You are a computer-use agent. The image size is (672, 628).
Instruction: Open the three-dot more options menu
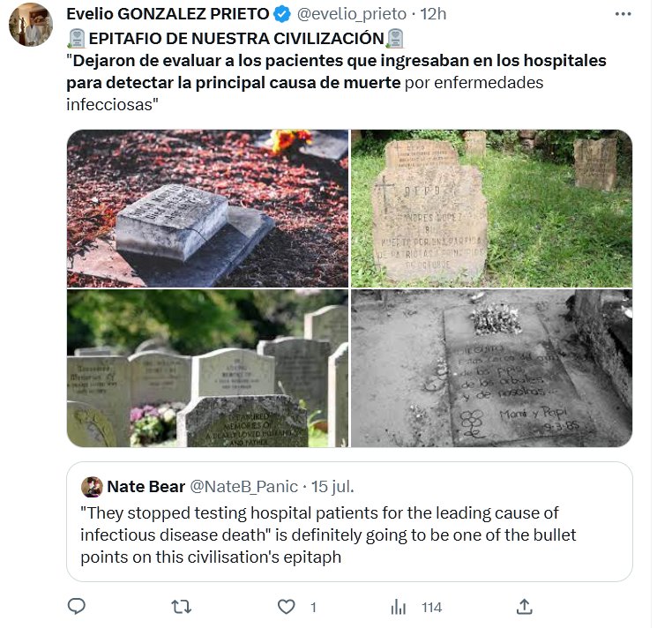(623, 14)
